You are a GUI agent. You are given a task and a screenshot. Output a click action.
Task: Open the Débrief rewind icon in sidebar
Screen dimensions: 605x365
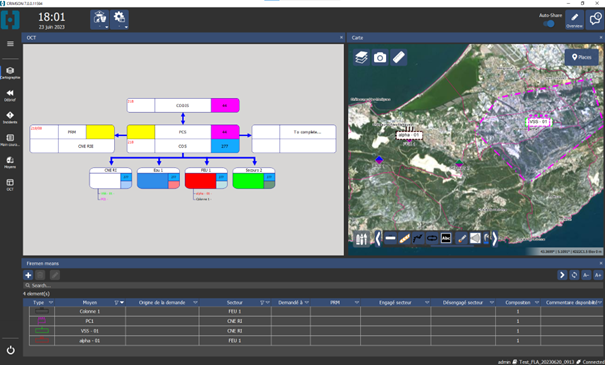10,95
